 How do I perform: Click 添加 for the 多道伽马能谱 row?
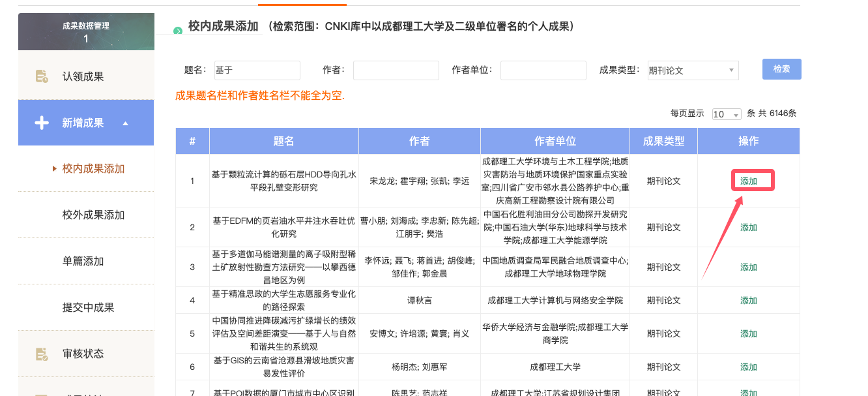click(749, 267)
